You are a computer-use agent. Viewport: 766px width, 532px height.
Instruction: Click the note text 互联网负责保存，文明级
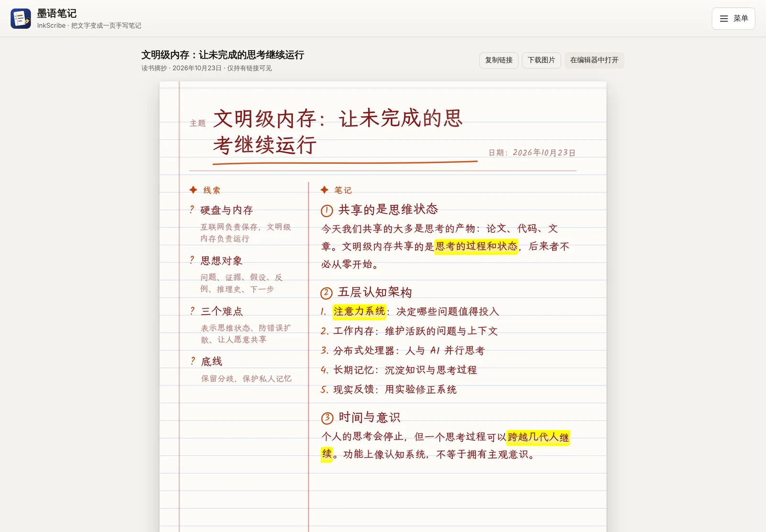pos(246,227)
